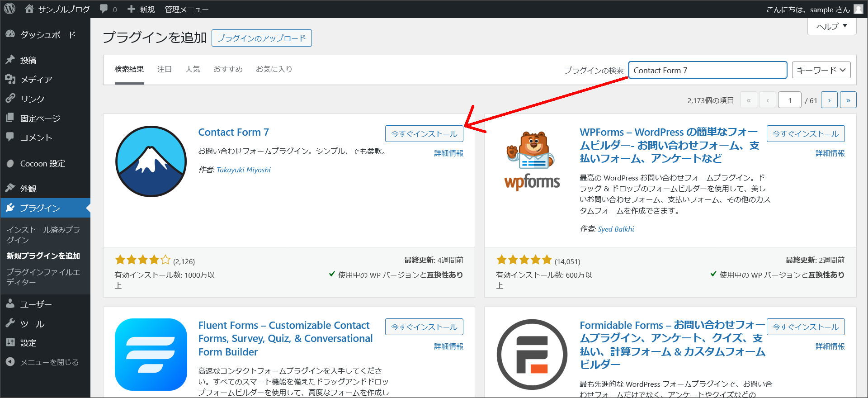Click プラグインのアップロード button
Viewport: 868px width, 398px height.
261,38
